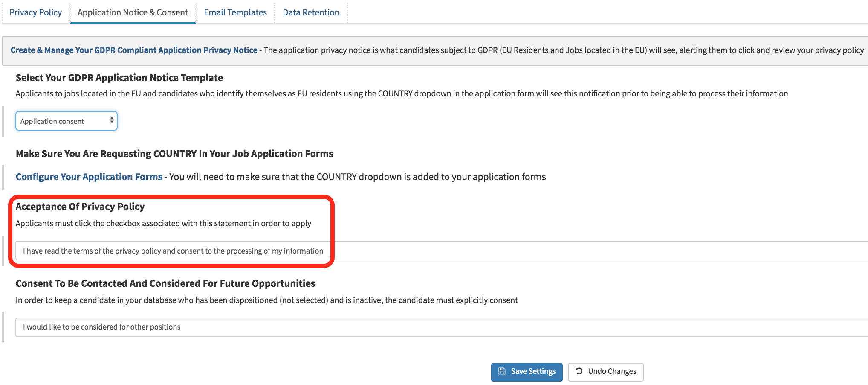Click the 'Applicants must click the checkbox' description

pyautogui.click(x=163, y=223)
